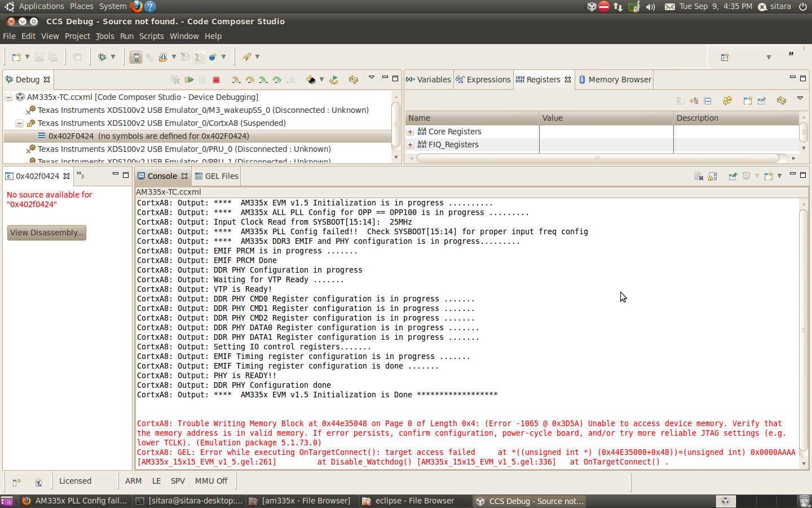Open AM335x PLL Config fail Firefox taskbar item

click(x=76, y=501)
